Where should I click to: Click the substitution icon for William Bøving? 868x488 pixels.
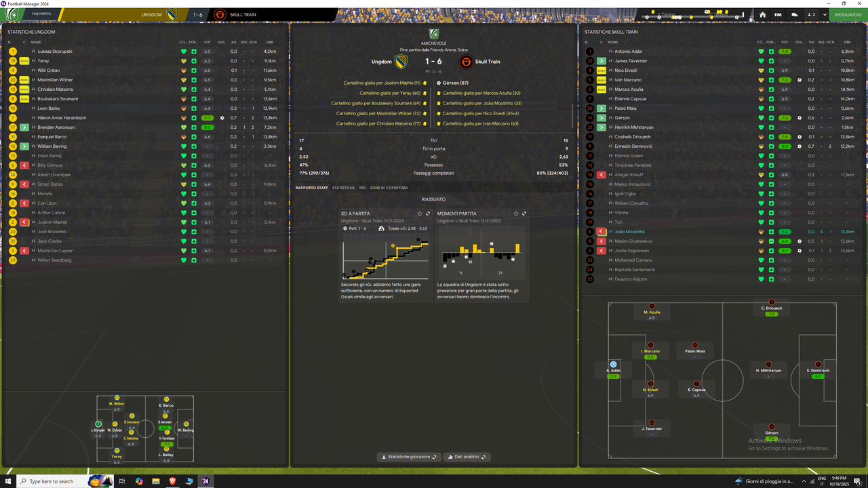point(24,146)
